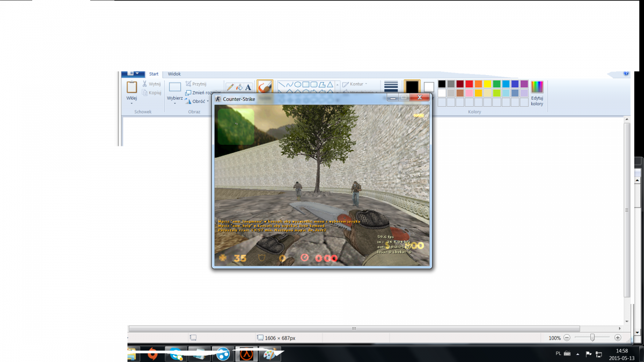
Task: Open Action Center flag tray icon
Action: click(588, 354)
